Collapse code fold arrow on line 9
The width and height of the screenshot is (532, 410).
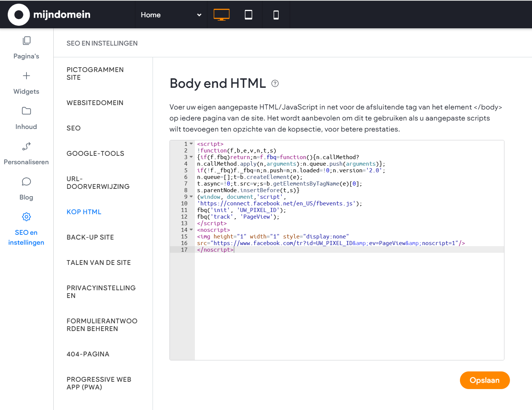pos(191,197)
